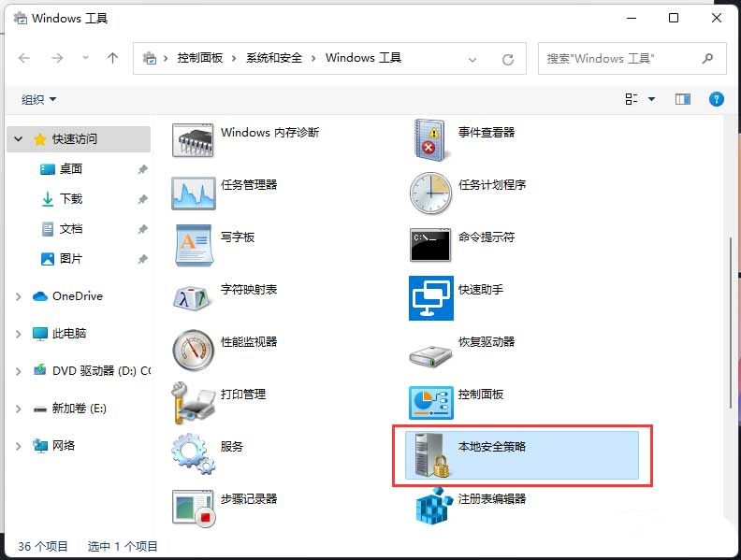Click the search Windows 工具 field

[x=622, y=58]
